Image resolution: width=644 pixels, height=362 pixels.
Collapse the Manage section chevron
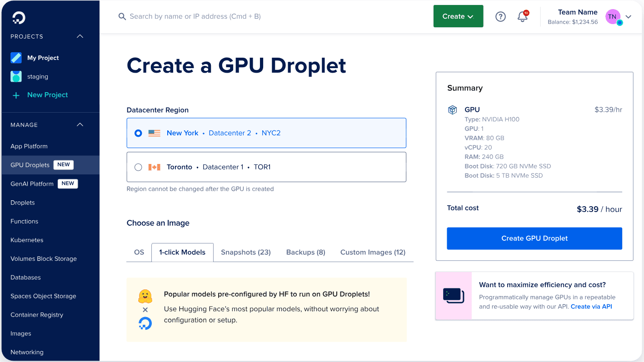coord(80,125)
